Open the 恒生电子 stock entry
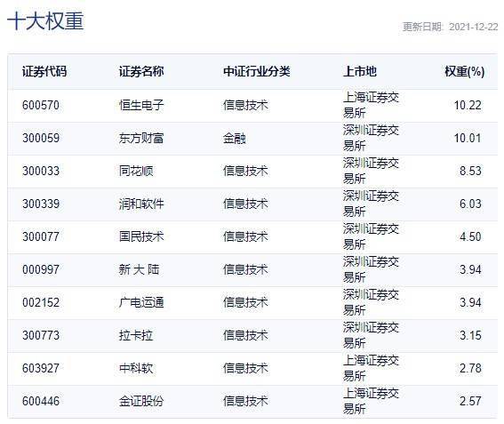The height and width of the screenshot is (424, 504). tap(141, 105)
